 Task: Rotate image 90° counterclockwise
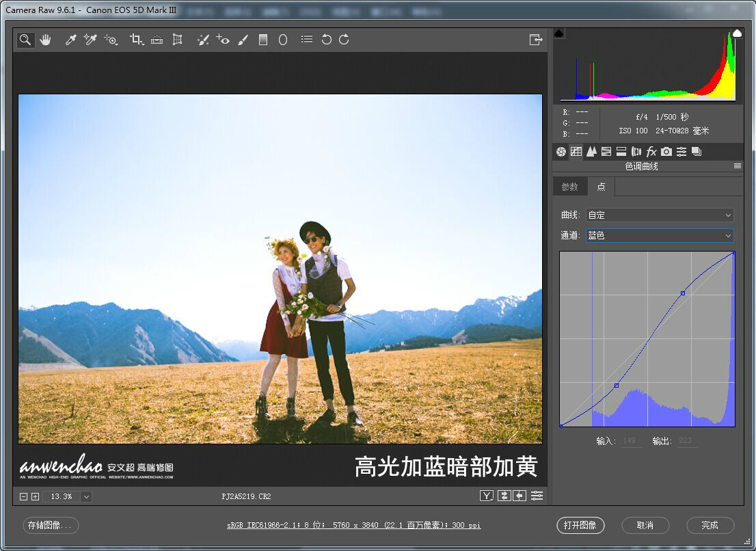[x=327, y=40]
